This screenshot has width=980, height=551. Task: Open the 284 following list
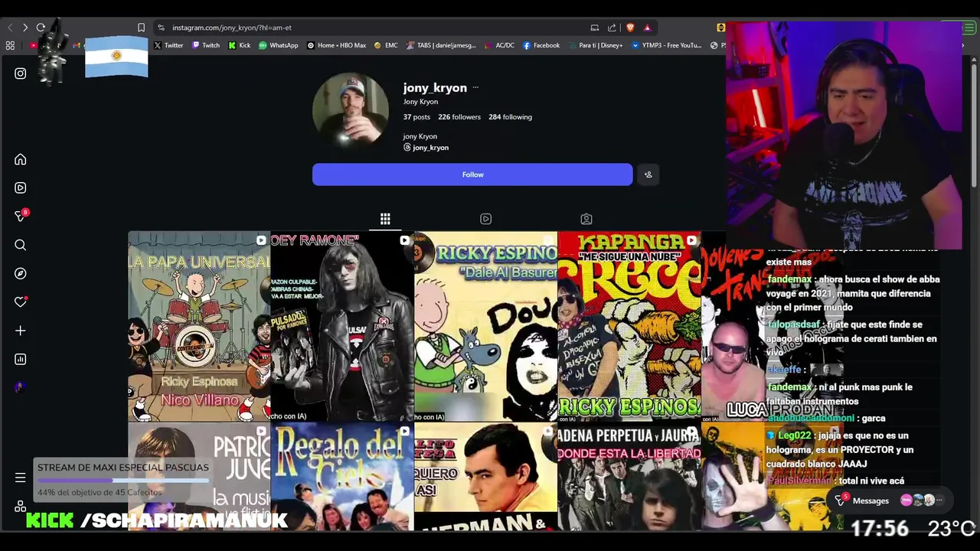(x=510, y=117)
